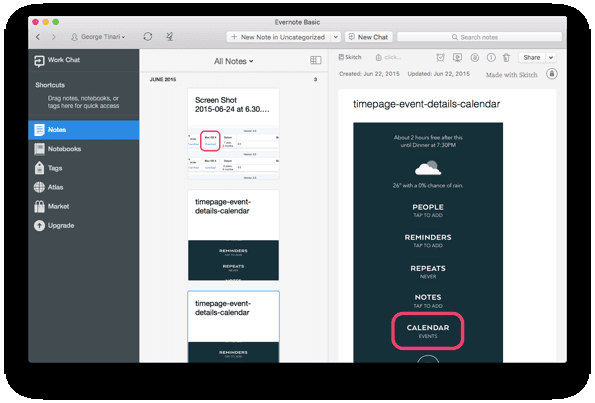Expand the All Notes dropdown
The width and height of the screenshot is (595, 403).
[233, 61]
